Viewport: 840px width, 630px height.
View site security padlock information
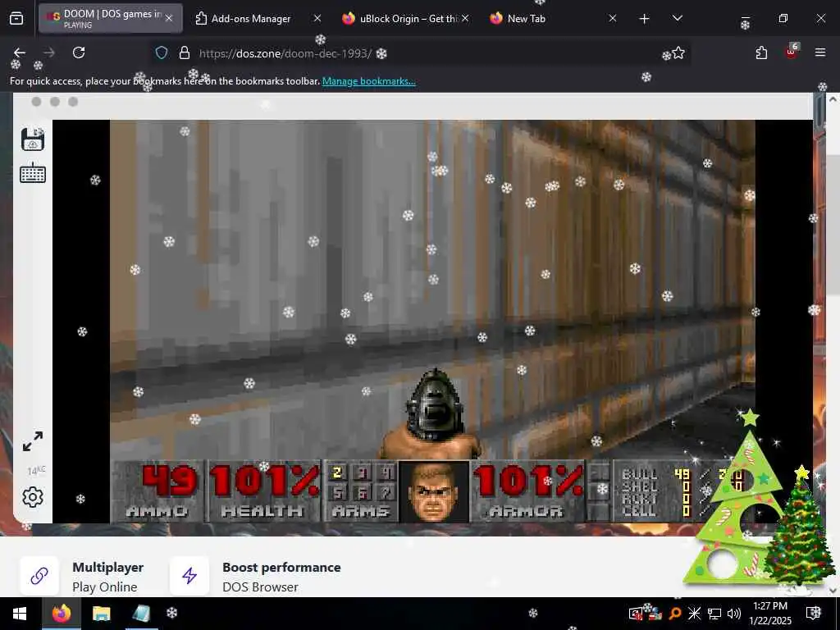pos(185,53)
